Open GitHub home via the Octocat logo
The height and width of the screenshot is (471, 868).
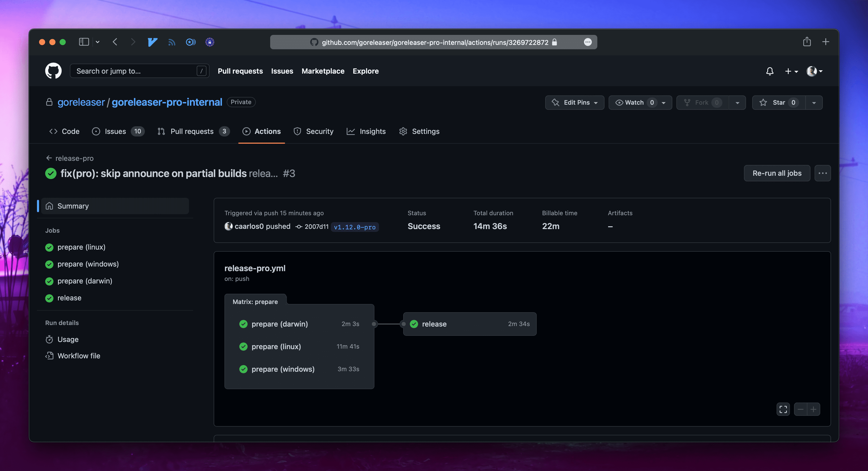53,71
